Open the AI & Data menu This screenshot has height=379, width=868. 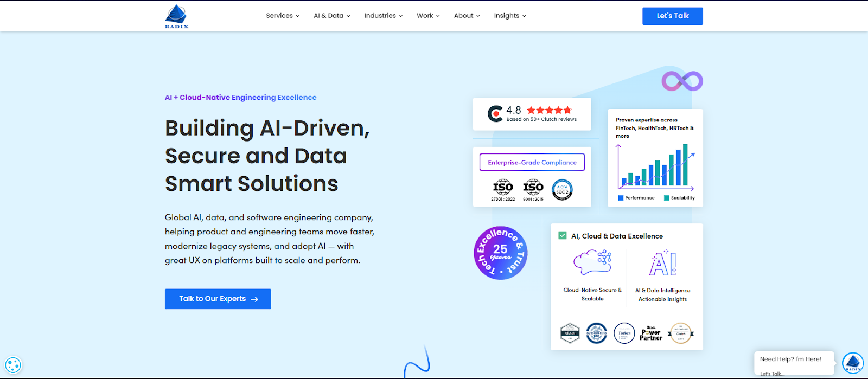(x=332, y=16)
